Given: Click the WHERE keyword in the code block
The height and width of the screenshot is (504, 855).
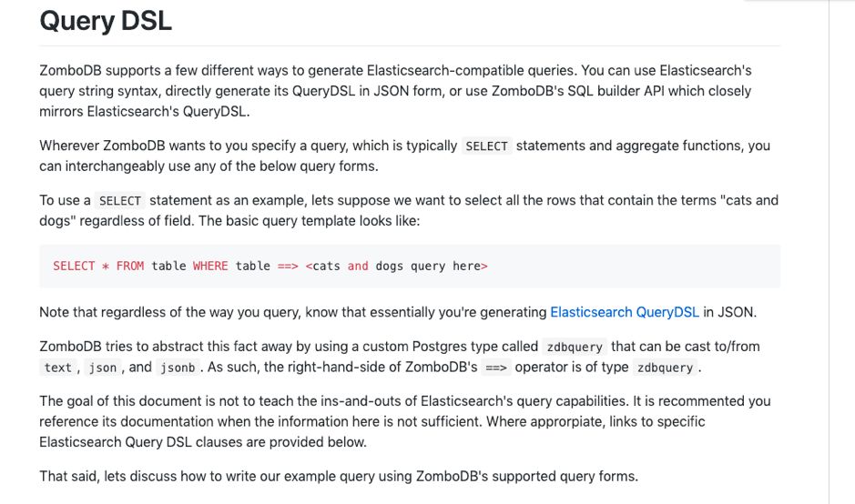Looking at the screenshot, I should point(210,266).
